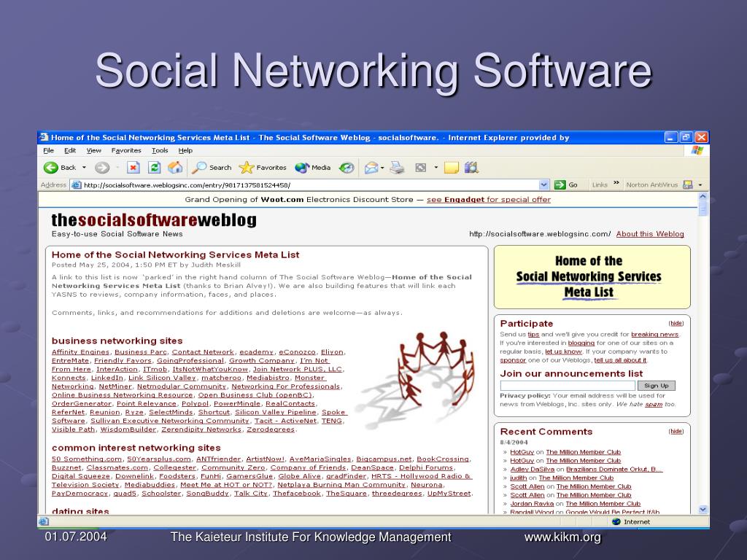The image size is (747, 560).
Task: Open the Tools menu
Action: [160, 150]
